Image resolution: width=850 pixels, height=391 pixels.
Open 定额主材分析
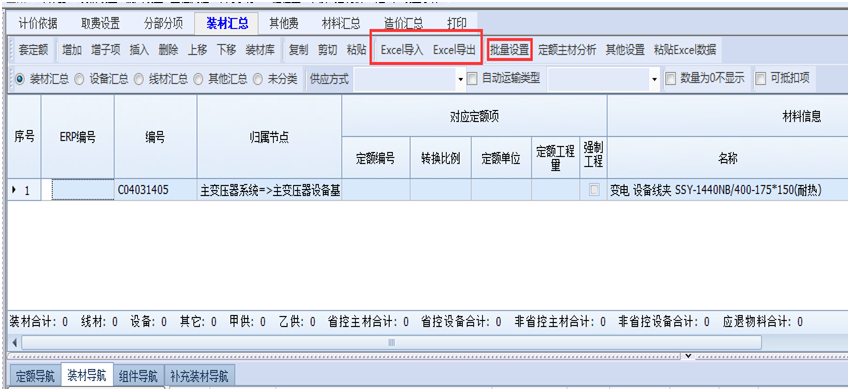point(567,50)
